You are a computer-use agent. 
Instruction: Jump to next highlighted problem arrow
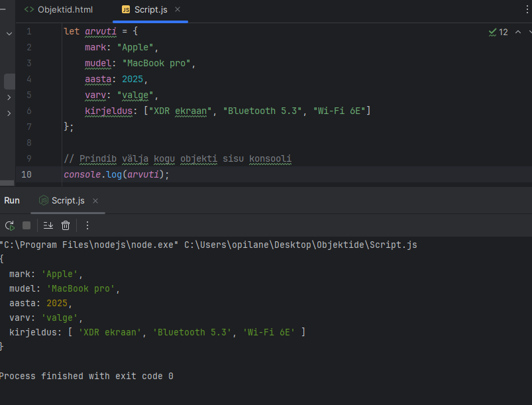(x=530, y=32)
